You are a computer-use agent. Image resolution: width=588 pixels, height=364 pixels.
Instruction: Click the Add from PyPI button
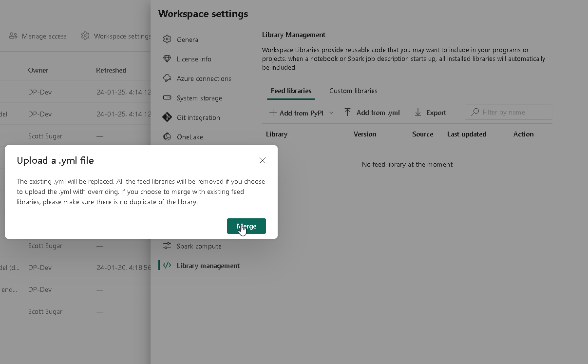[x=296, y=113]
